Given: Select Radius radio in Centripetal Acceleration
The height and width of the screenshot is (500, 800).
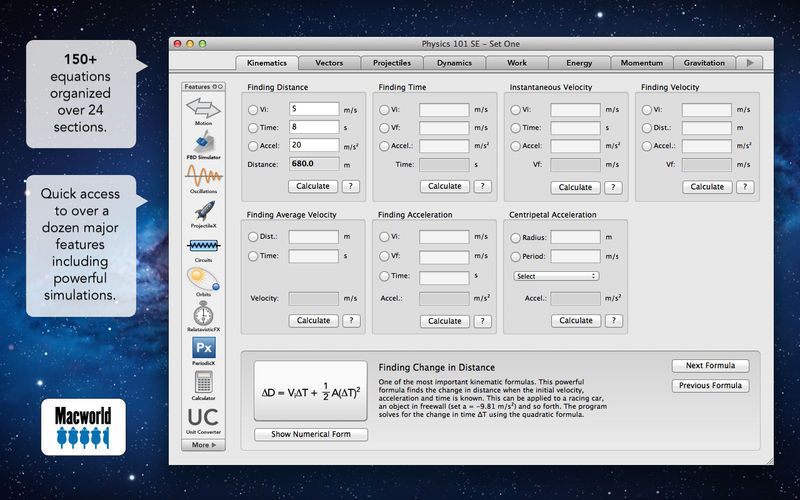Looking at the screenshot, I should click(x=516, y=238).
